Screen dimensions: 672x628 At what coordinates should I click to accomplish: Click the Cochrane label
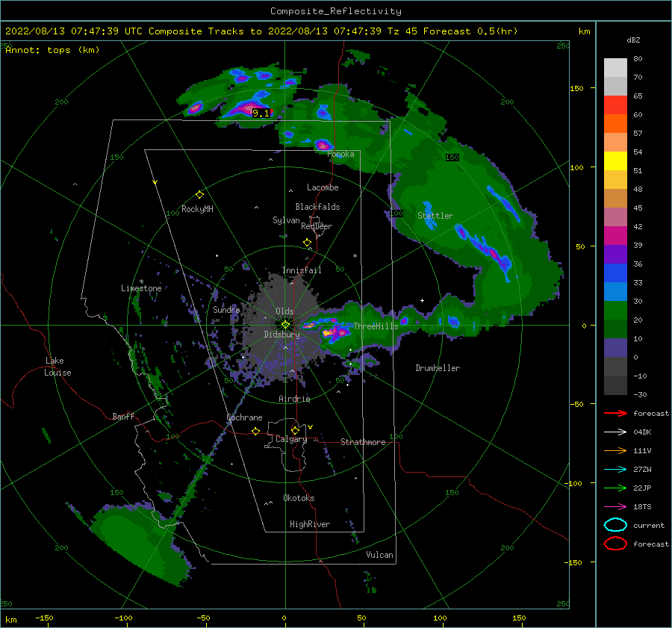coord(244,417)
